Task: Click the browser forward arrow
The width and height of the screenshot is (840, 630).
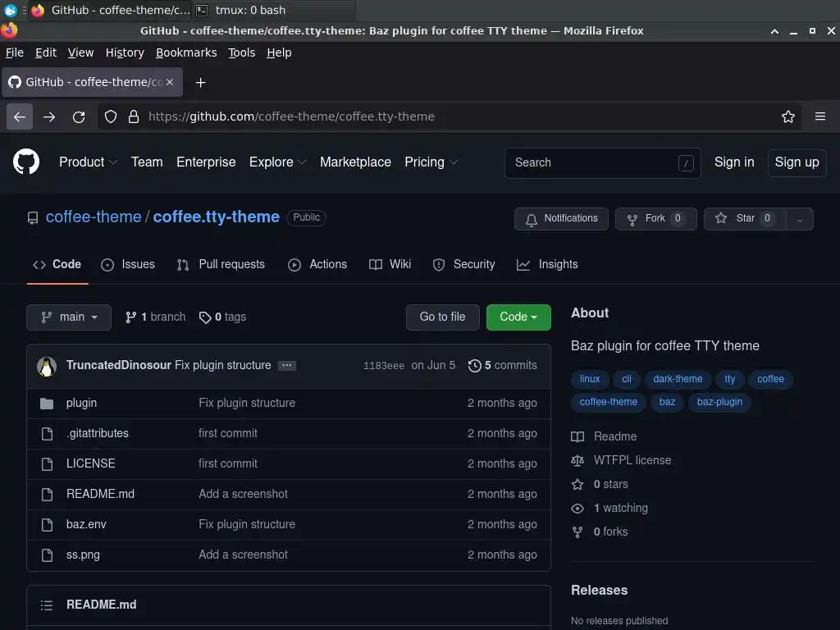Action: 49,116
